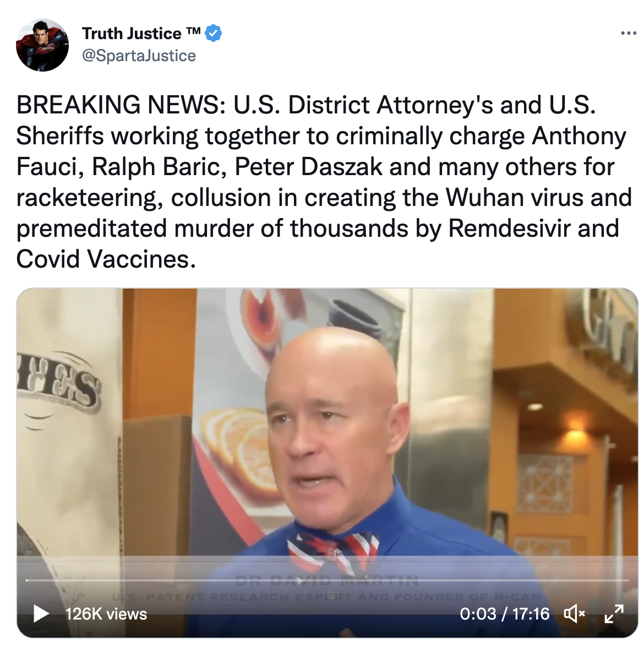Click the trademark symbol beside Truth Justice
644x652 pixels.
193,31
